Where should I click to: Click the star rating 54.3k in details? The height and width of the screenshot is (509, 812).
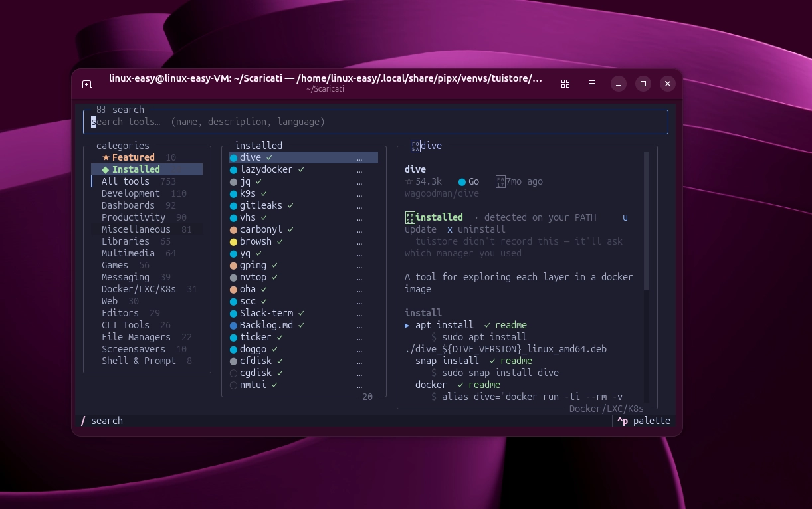coord(423,181)
